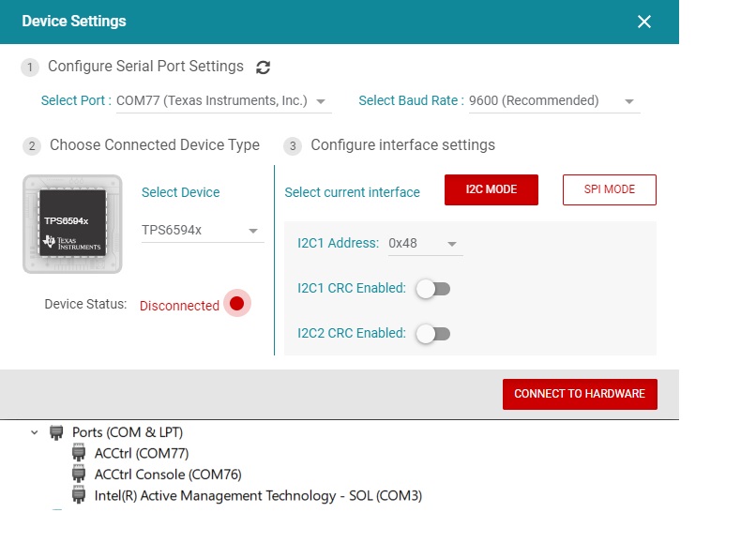Close the Device Settings dialog
756x543 pixels.
(644, 22)
